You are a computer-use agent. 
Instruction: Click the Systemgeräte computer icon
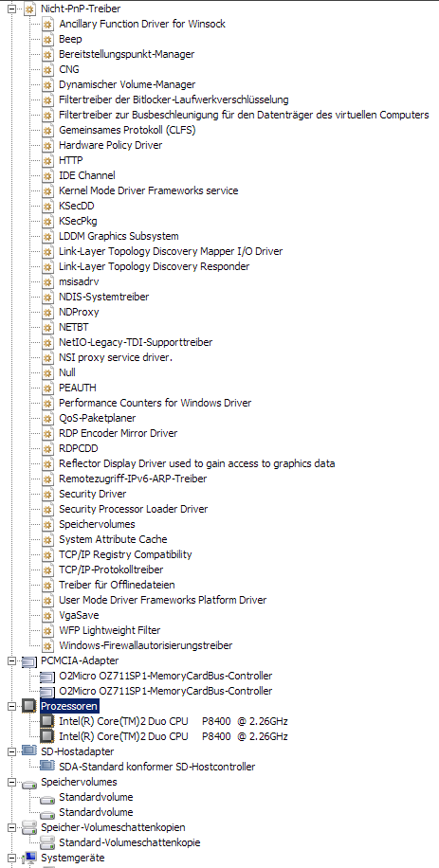[29, 858]
